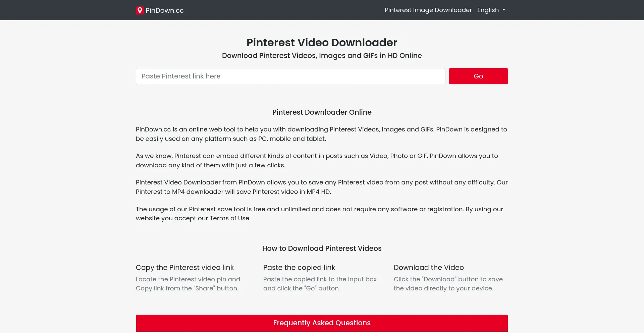Focus the Paste Pinterest link field
Screen dimensions: 644x333
click(x=290, y=76)
